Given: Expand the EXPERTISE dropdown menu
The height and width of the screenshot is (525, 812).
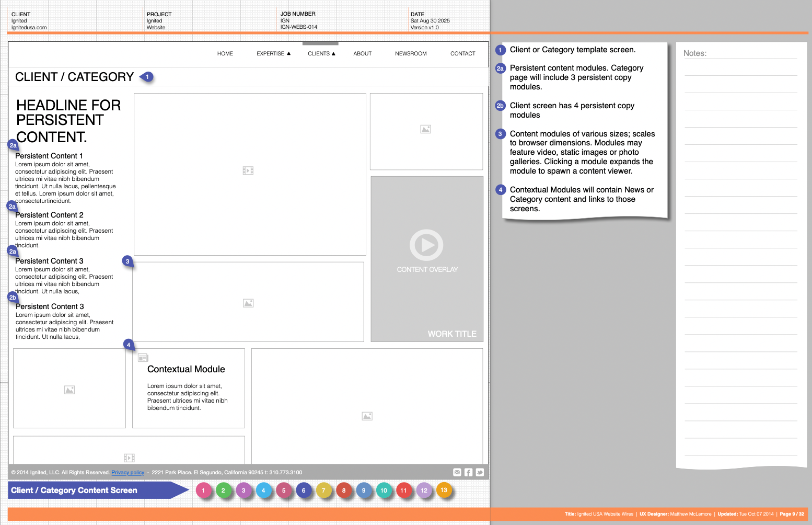Looking at the screenshot, I should point(273,53).
